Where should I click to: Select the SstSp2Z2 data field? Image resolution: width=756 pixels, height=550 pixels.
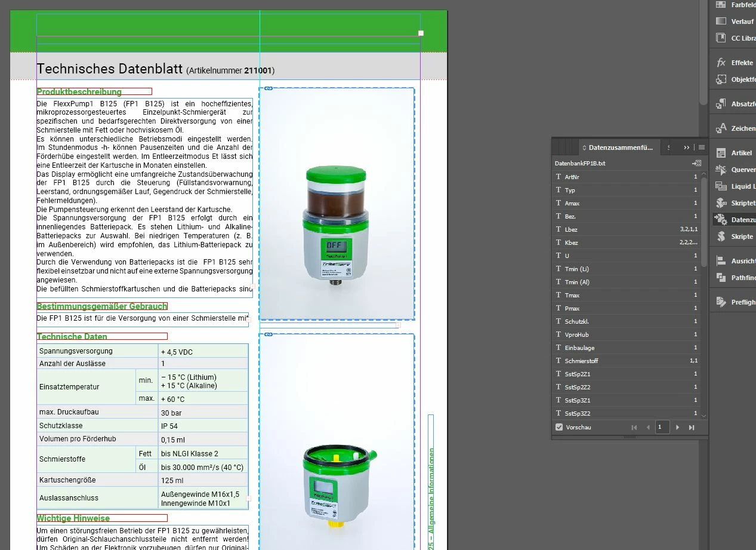point(627,387)
